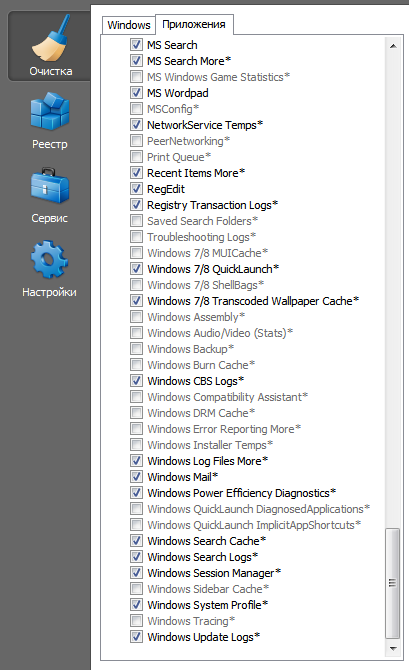409x670 pixels.
Task: Uncheck Transcoded Wallpaper Cache checkbox
Action: [x=136, y=301]
